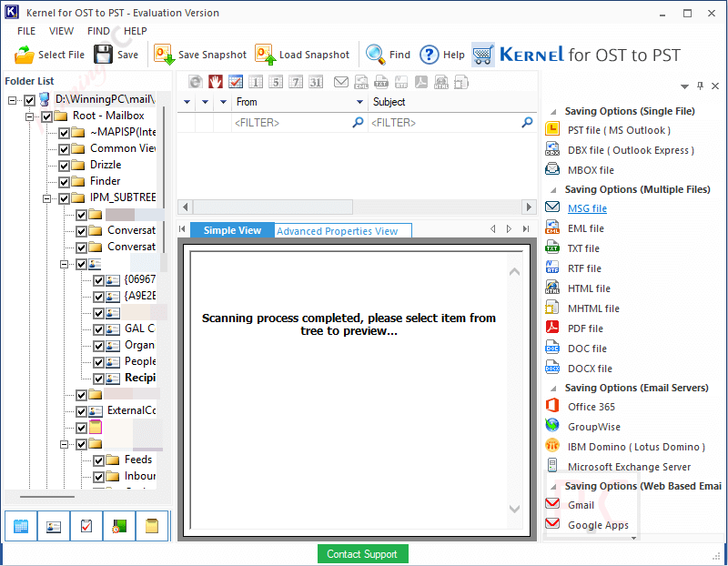This screenshot has height=566, width=728.
Task: Show calendar items via bottom calendar icon
Action: (x=21, y=526)
